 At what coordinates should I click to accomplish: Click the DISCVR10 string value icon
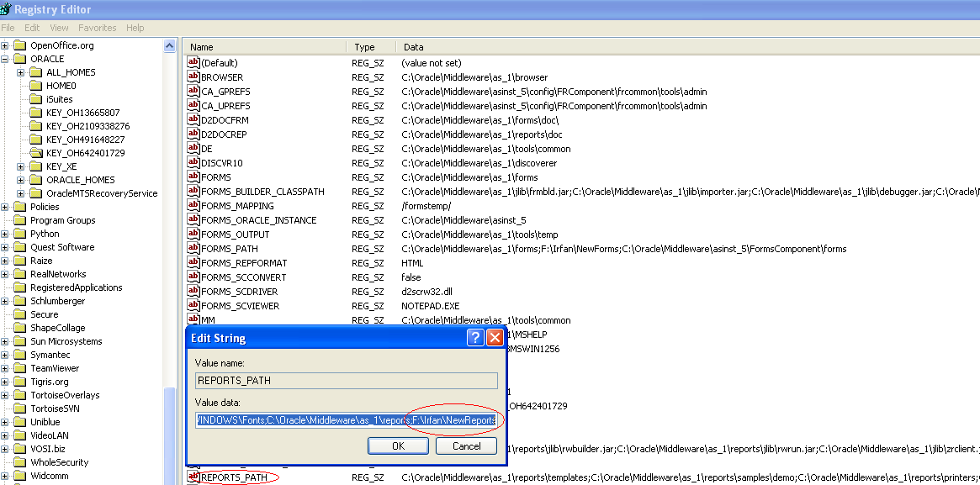193,163
